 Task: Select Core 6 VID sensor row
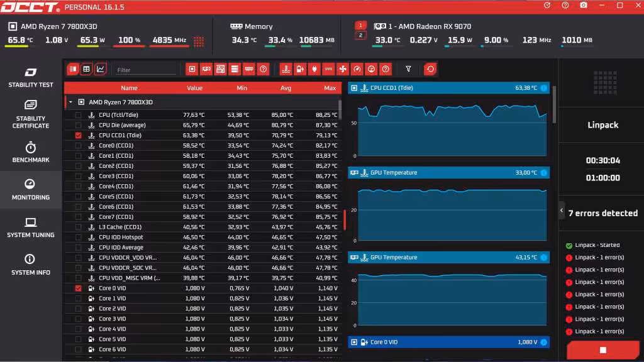click(x=203, y=349)
